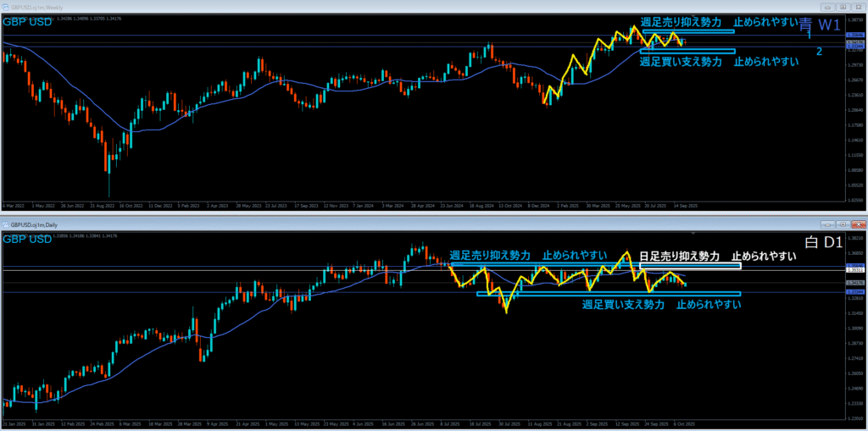
Task: Click the Daily chart date time axis
Action: pos(424,423)
